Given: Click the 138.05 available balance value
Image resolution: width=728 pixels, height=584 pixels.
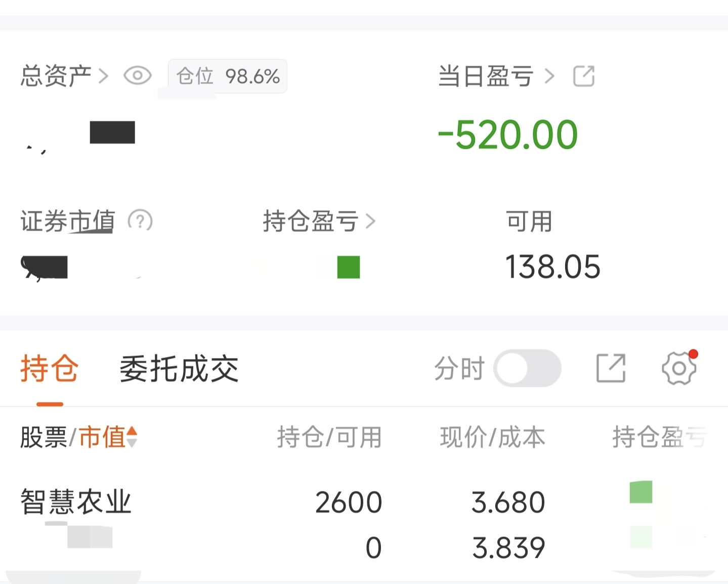Looking at the screenshot, I should pos(552,267).
